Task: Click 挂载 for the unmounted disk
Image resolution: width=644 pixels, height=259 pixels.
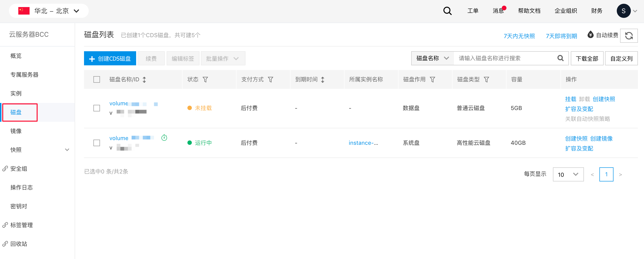Action: 571,99
